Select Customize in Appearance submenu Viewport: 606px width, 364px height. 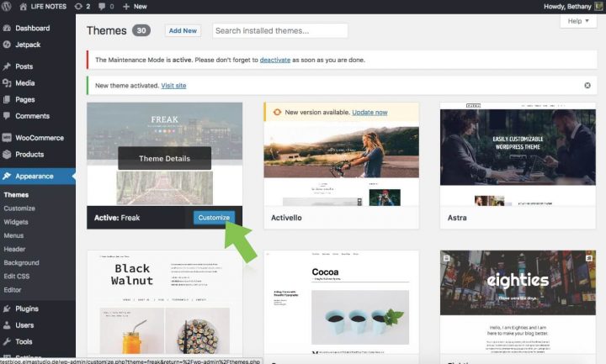(19, 208)
